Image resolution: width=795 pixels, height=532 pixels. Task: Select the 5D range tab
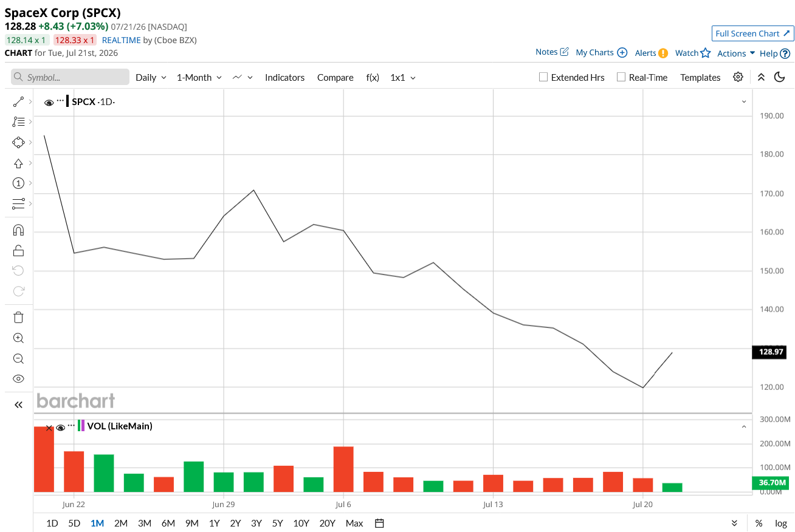(74, 523)
